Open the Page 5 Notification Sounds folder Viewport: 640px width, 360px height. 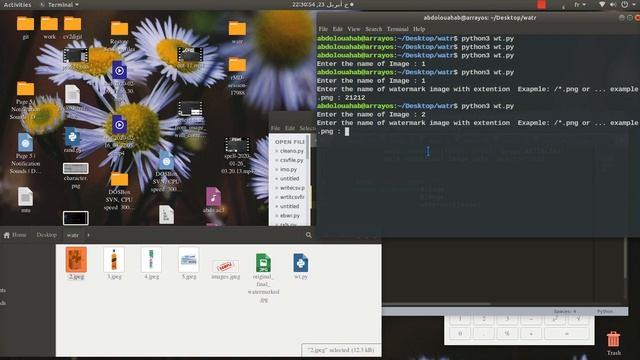click(x=25, y=89)
